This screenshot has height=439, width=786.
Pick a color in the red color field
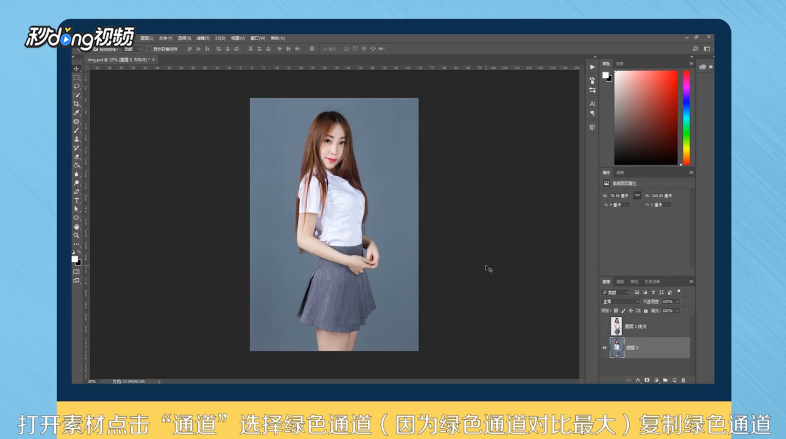click(x=646, y=117)
